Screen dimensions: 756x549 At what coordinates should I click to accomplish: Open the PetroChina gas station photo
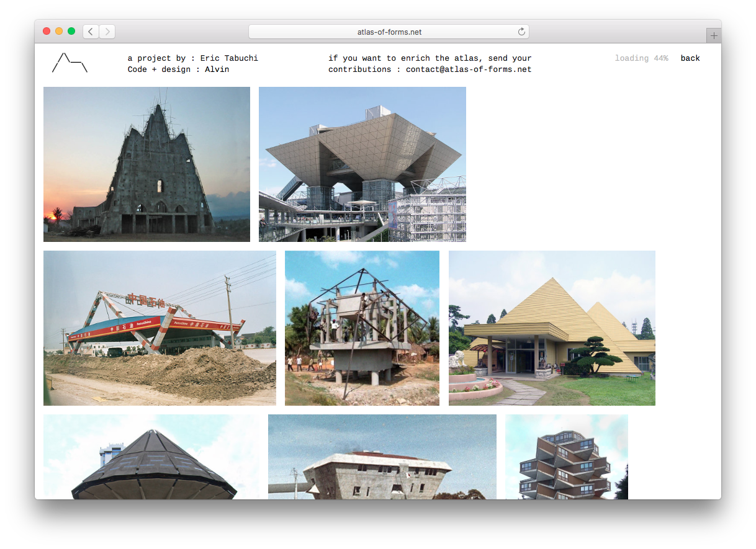[160, 328]
